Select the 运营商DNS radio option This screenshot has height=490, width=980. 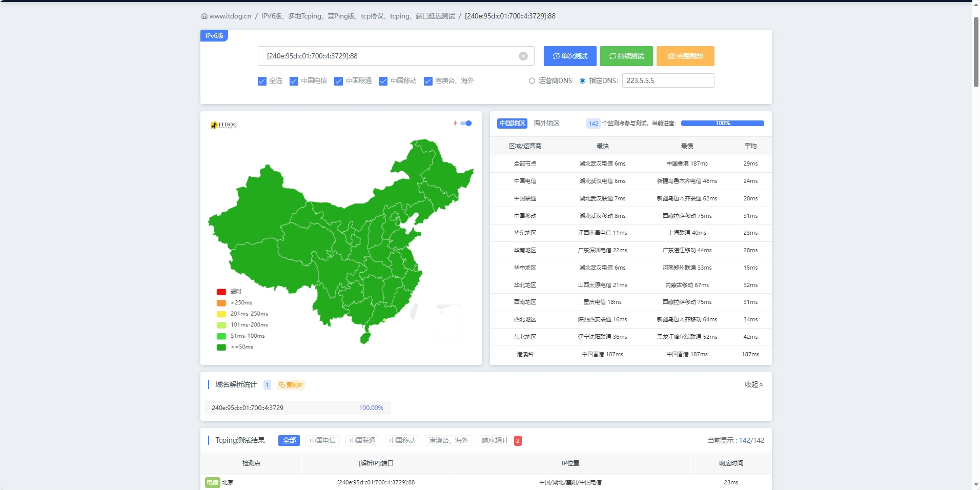tap(532, 81)
